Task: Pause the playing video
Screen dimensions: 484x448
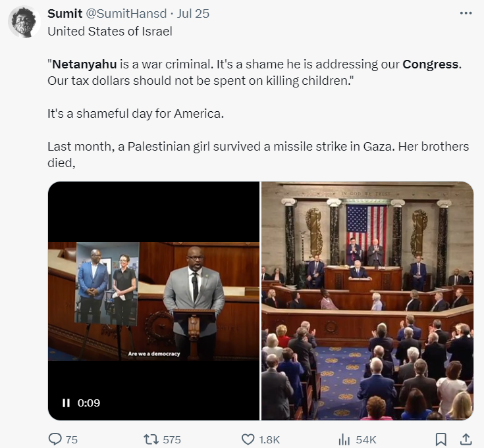Action: pyautogui.click(x=66, y=403)
